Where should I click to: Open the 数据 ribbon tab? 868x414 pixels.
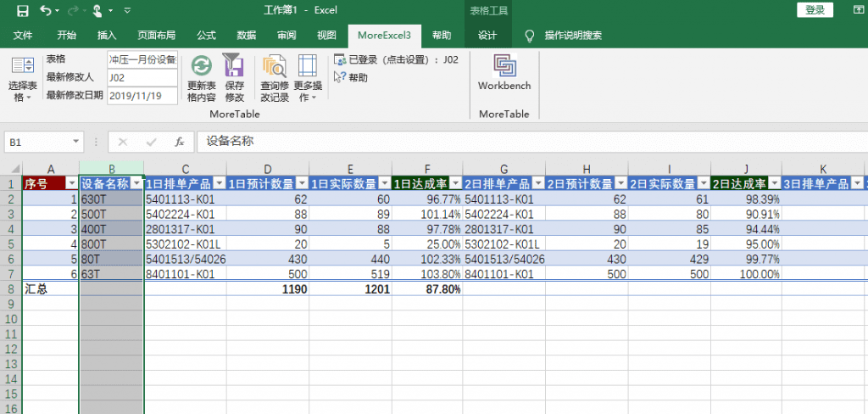point(246,36)
